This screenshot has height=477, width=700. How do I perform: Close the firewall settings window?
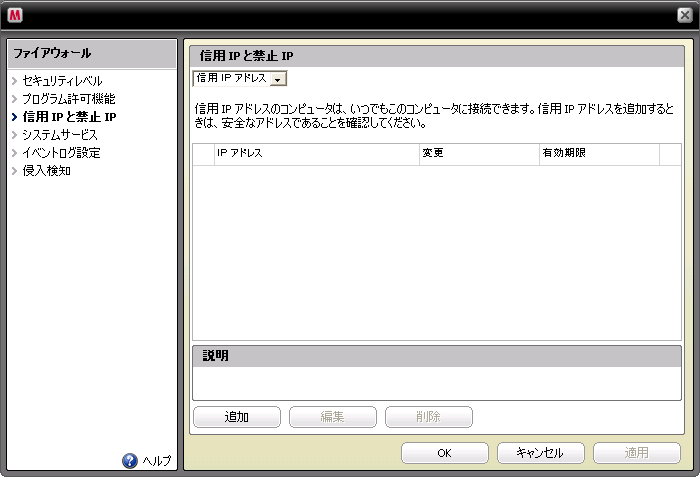click(682, 15)
